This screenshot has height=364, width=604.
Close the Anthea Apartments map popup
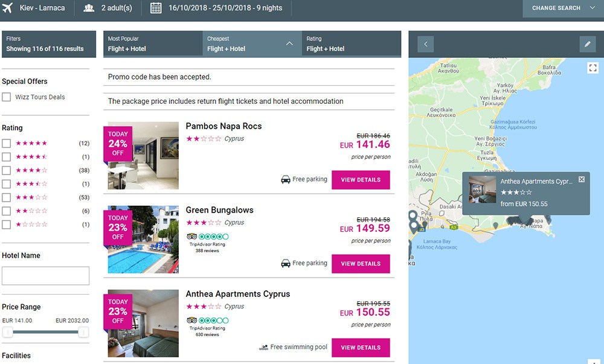(x=582, y=180)
